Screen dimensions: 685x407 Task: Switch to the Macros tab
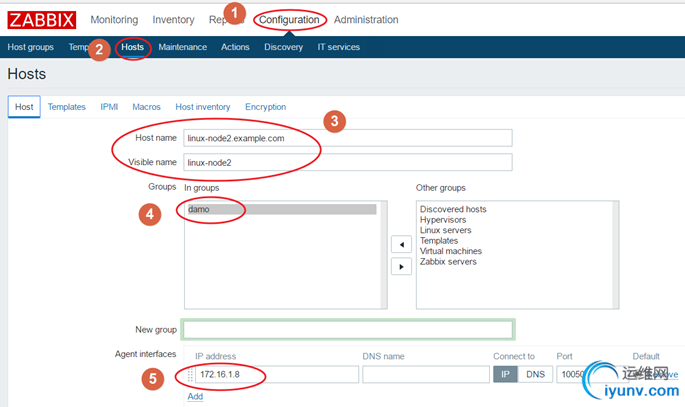146,107
